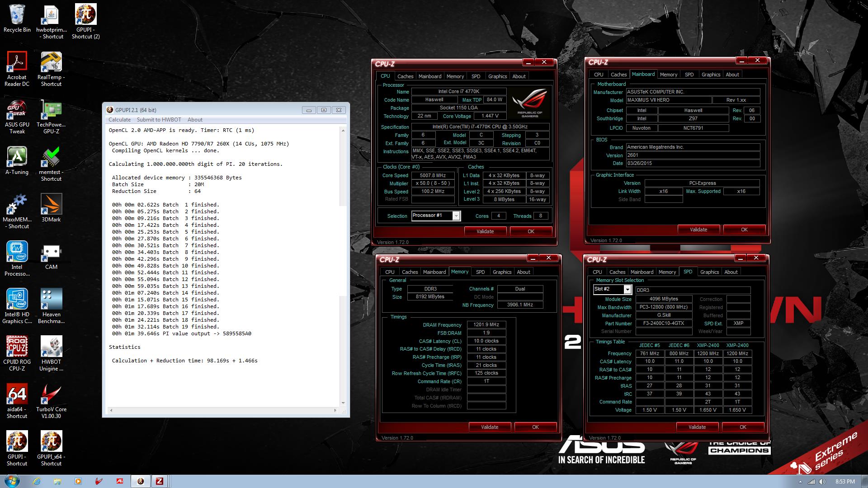
Task: Open the Intel Processor utility desktop icon
Action: click(17, 258)
